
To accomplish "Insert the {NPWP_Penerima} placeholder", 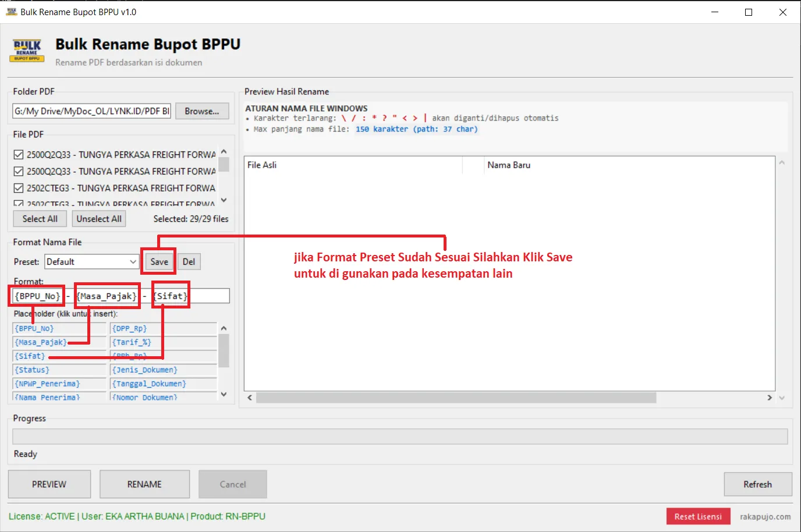I will [48, 384].
